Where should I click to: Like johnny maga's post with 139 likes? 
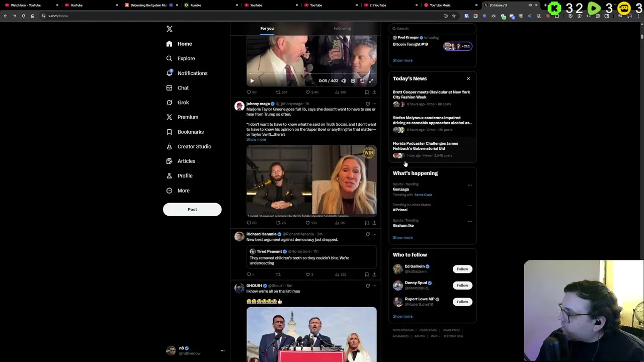click(311, 223)
